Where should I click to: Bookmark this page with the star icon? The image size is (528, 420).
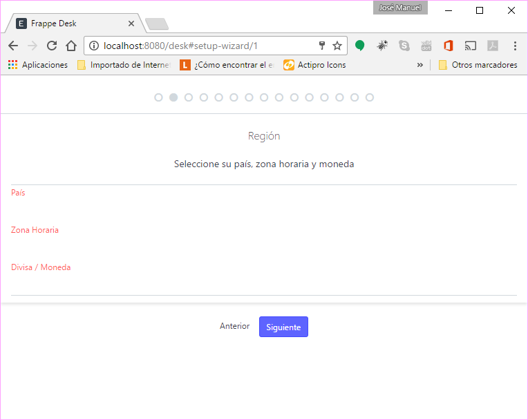337,46
